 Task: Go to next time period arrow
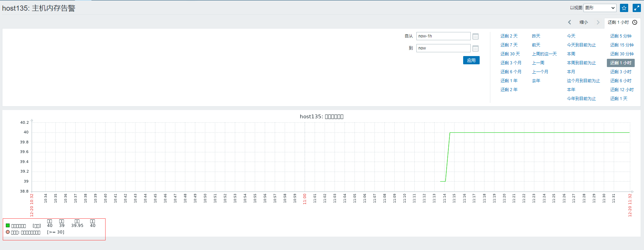pyautogui.click(x=598, y=22)
